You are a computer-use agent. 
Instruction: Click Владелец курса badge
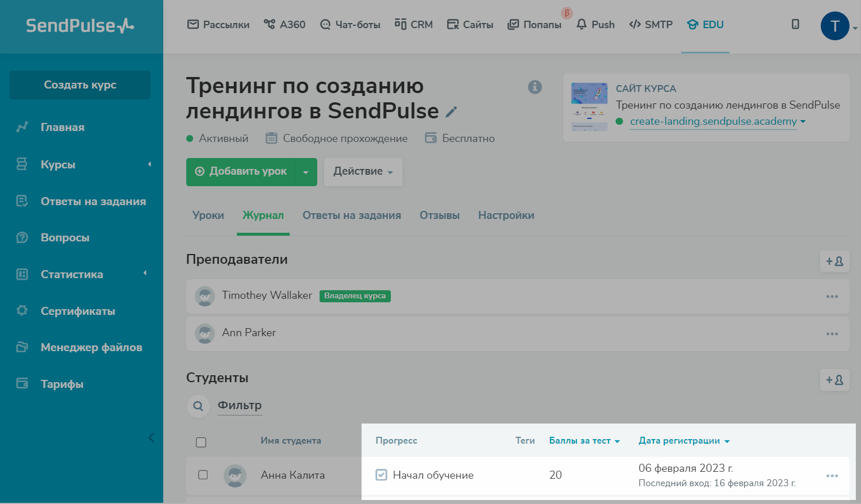point(355,296)
